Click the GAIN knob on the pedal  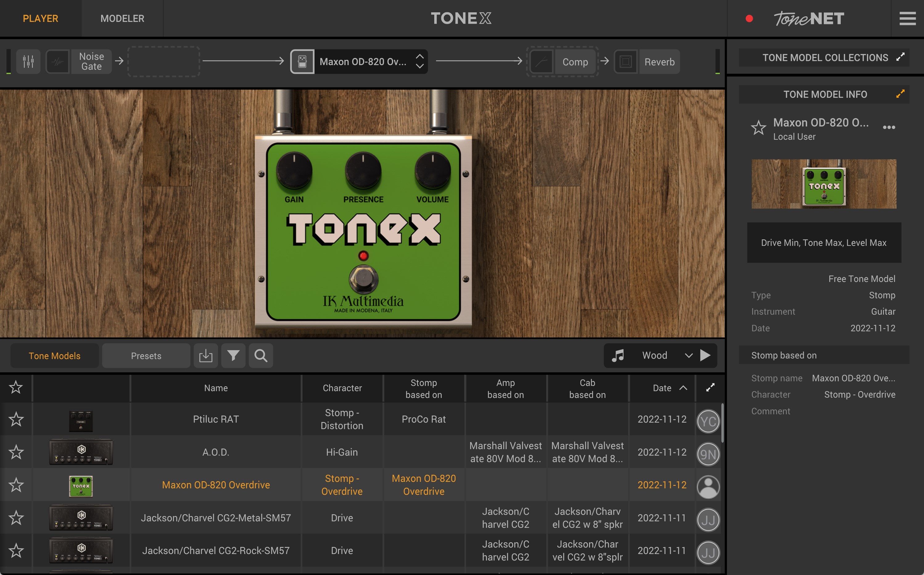coord(294,171)
